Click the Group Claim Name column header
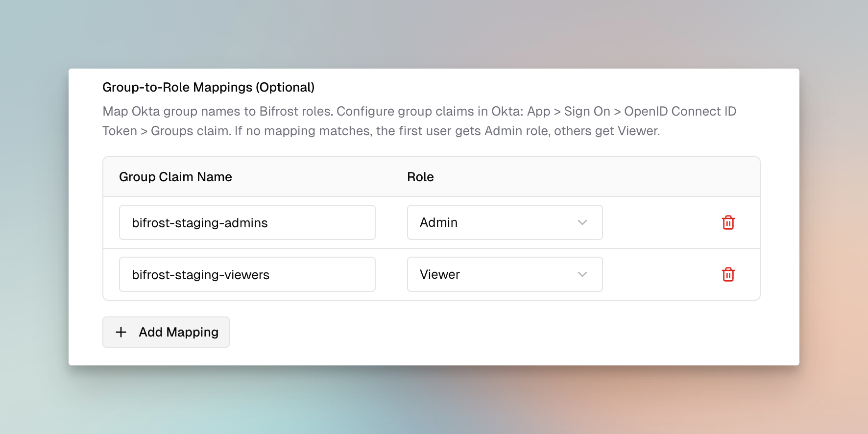The image size is (868, 434). [x=175, y=177]
